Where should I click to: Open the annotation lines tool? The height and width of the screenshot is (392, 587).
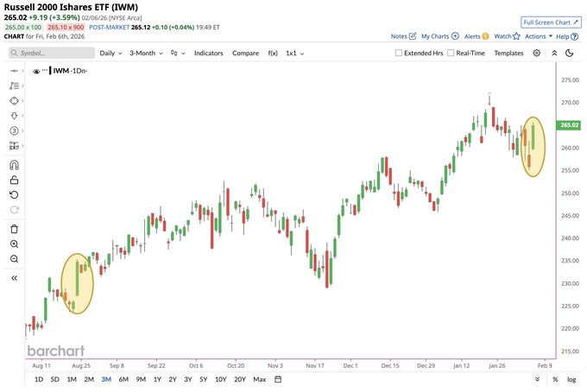14,85
